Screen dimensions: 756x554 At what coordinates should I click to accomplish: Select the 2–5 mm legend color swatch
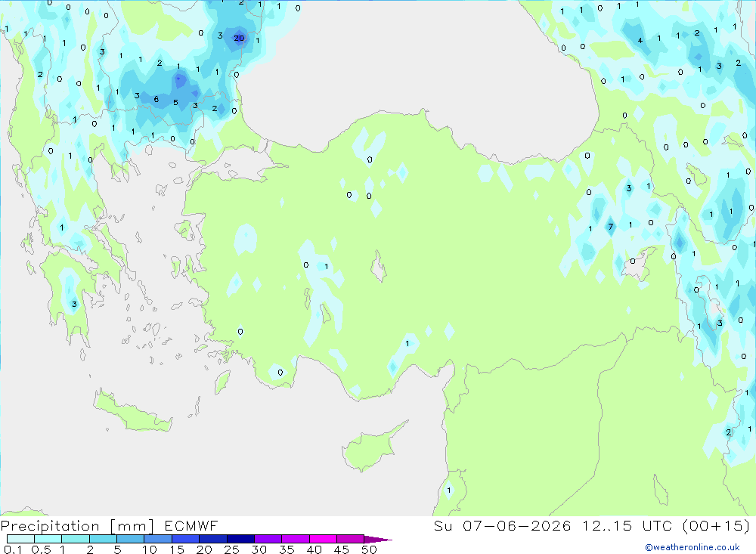(103, 539)
